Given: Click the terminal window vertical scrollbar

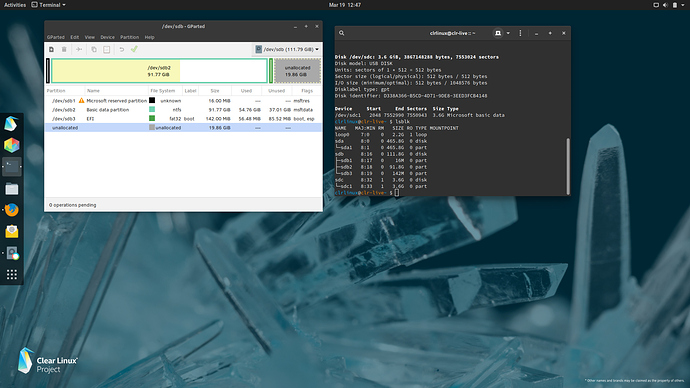Looking at the screenshot, I should [x=568, y=166].
